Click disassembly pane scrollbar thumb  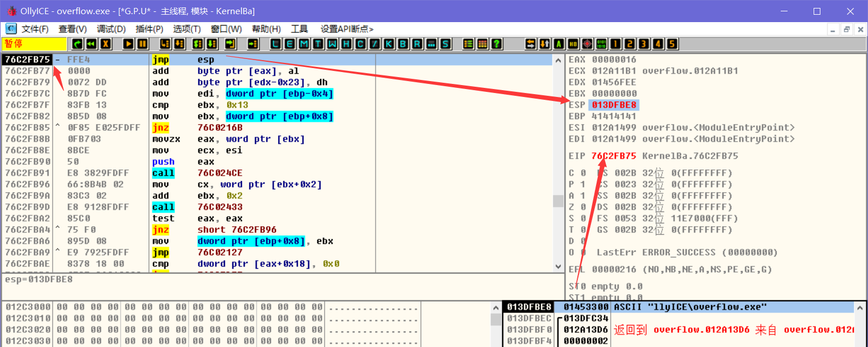[x=558, y=201]
